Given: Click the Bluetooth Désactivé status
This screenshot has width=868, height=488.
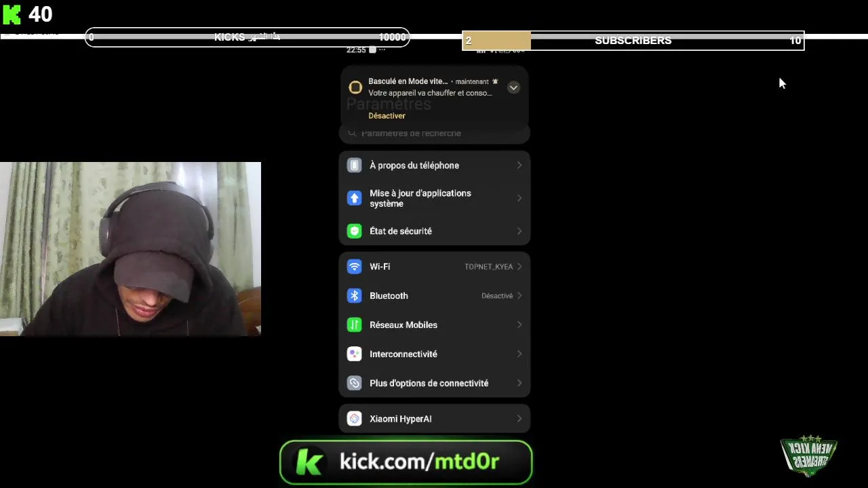Looking at the screenshot, I should click(497, 296).
